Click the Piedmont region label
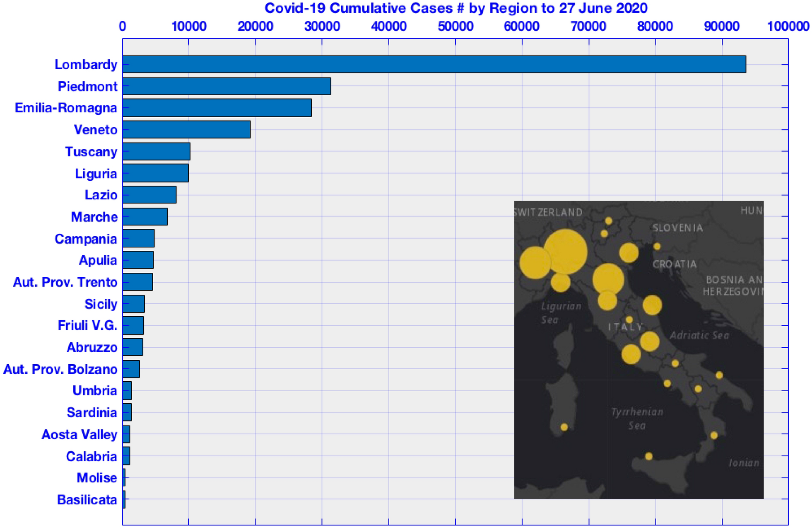Screen dimensions: 812x528 [88, 87]
